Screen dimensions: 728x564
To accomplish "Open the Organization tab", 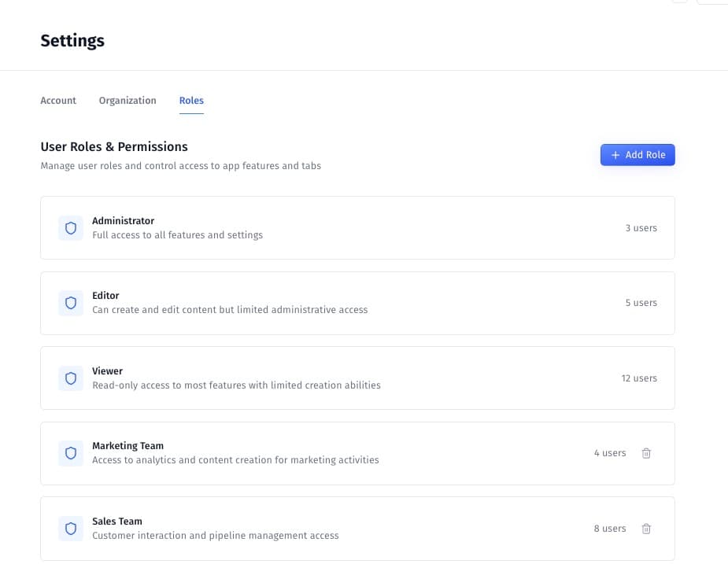I will 127,101.
